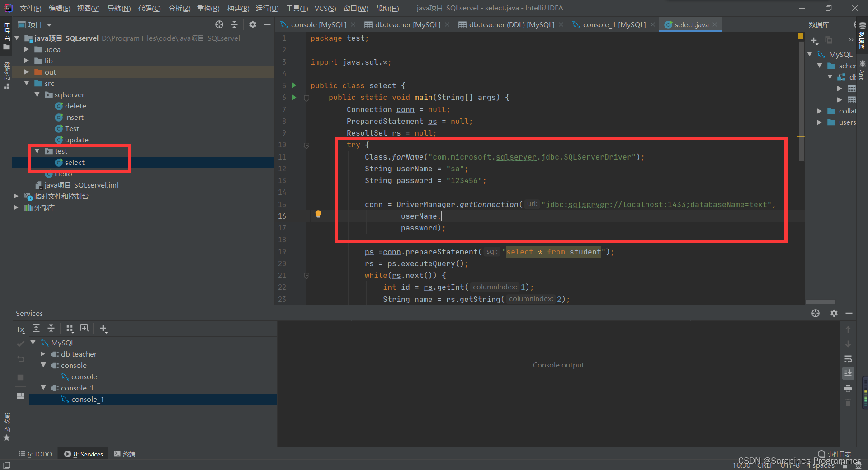Open the 运行(U) menu
This screenshot has height=470, width=868.
[x=267, y=8]
